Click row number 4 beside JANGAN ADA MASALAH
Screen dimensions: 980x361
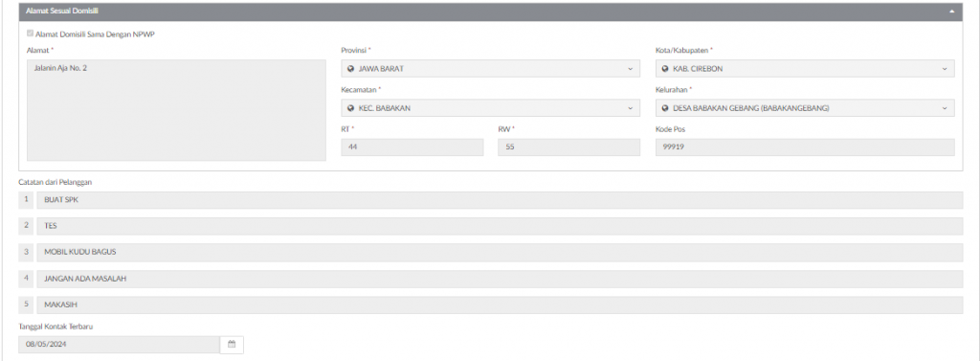coord(26,279)
